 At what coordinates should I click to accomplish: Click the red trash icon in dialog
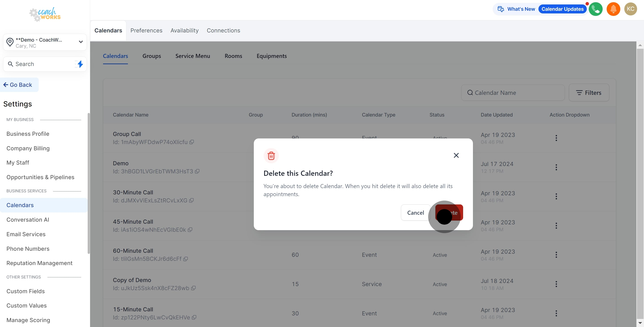pyautogui.click(x=271, y=156)
